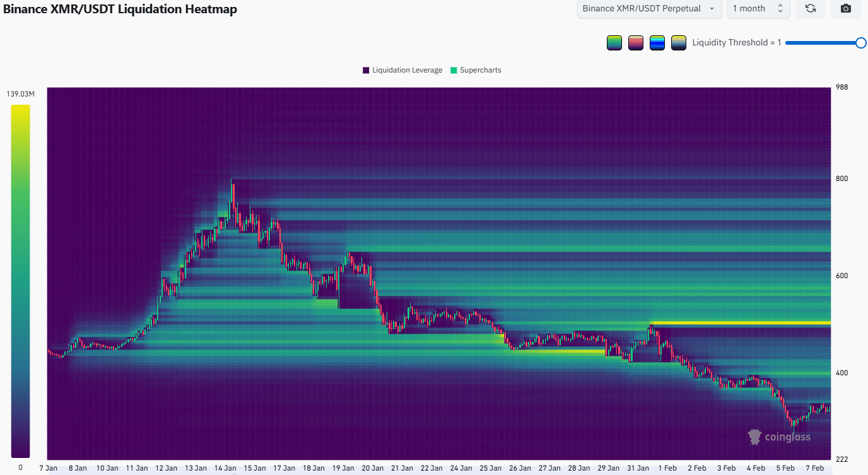Open the 1 month time range selector
Screen dimensions: 868x475
(x=757, y=9)
